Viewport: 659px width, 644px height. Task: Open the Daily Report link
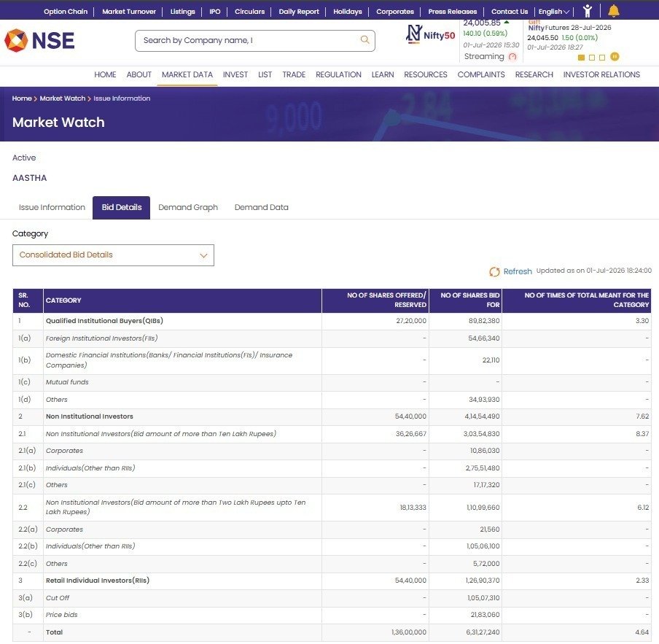299,12
